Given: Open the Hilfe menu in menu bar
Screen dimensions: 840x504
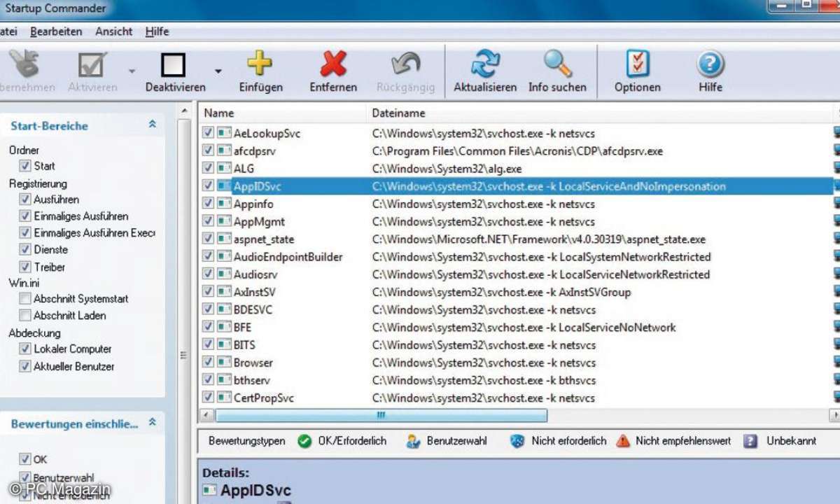Looking at the screenshot, I should [157, 31].
